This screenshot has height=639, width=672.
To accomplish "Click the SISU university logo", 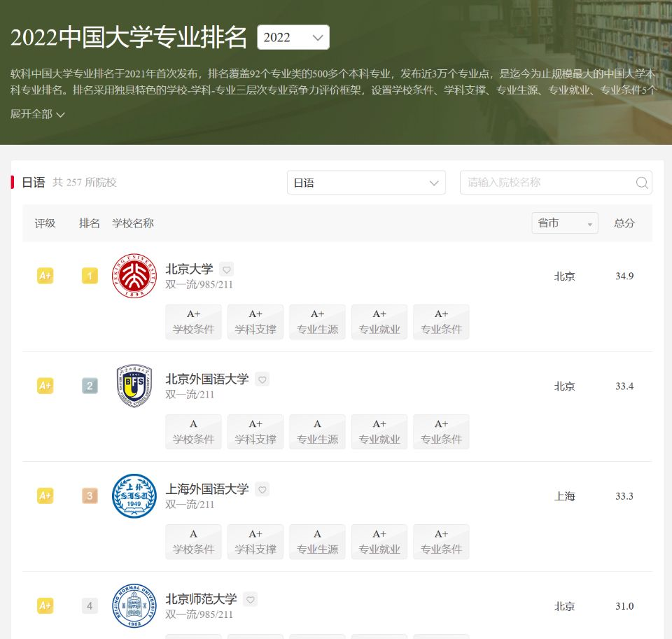I will [134, 496].
